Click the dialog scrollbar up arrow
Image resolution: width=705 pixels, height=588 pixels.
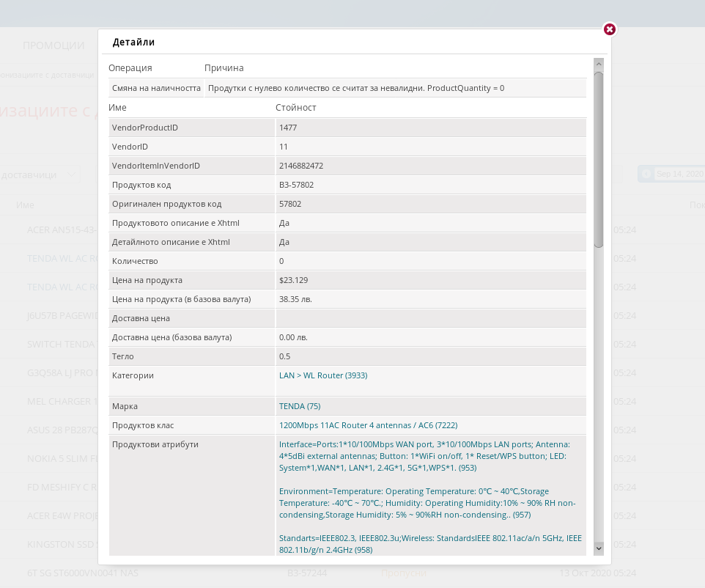click(x=599, y=65)
